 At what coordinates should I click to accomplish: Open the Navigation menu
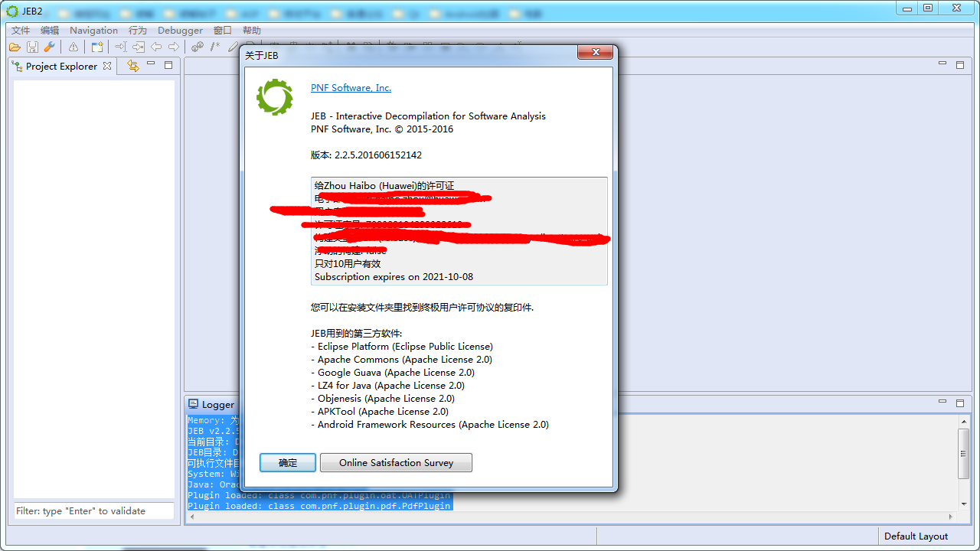point(94,31)
